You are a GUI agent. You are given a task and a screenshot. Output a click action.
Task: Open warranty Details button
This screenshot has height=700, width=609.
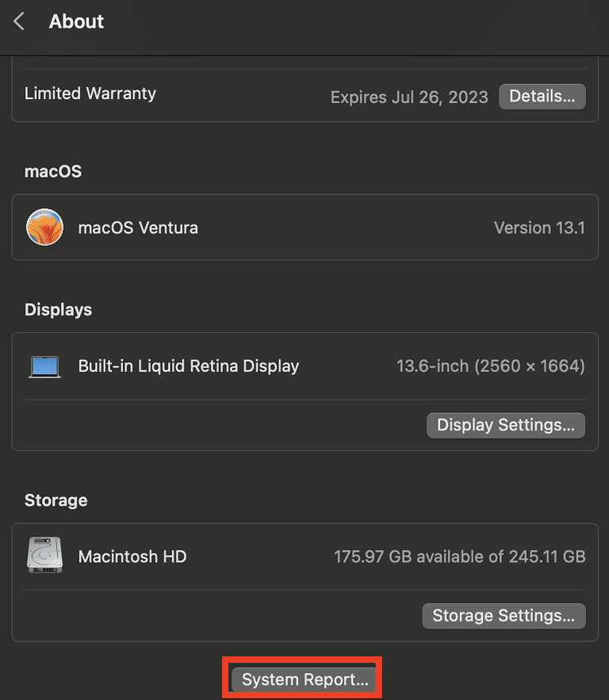click(x=542, y=97)
